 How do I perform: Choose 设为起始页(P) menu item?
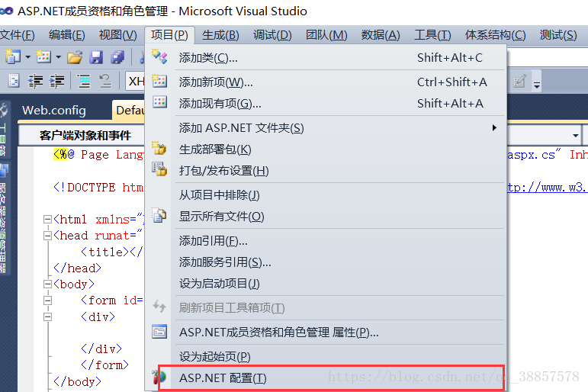coord(326,356)
